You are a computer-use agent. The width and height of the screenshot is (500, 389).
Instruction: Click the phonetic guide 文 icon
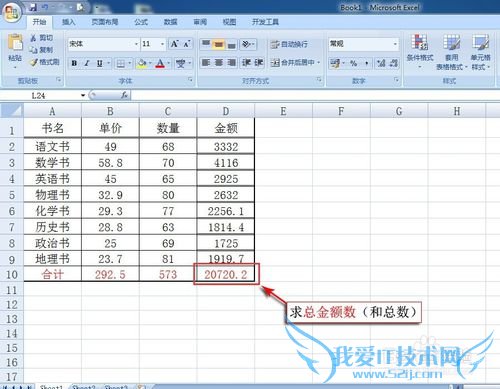pyautogui.click(x=181, y=63)
